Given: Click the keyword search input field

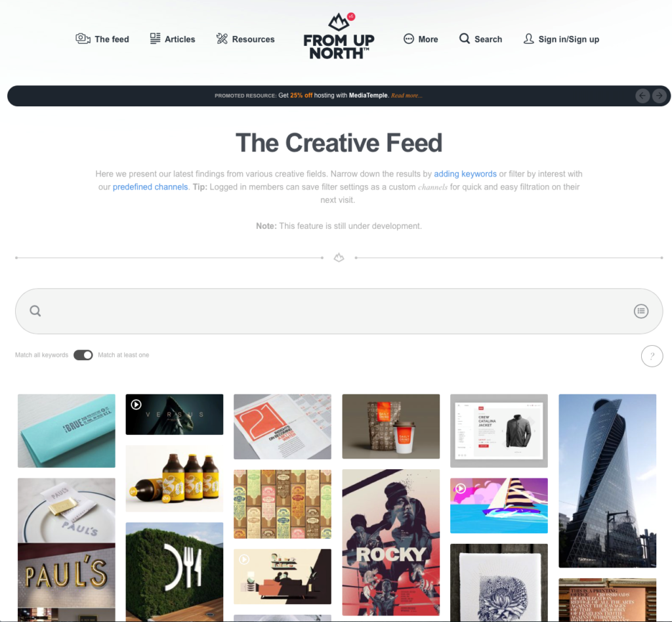Looking at the screenshot, I should [339, 311].
